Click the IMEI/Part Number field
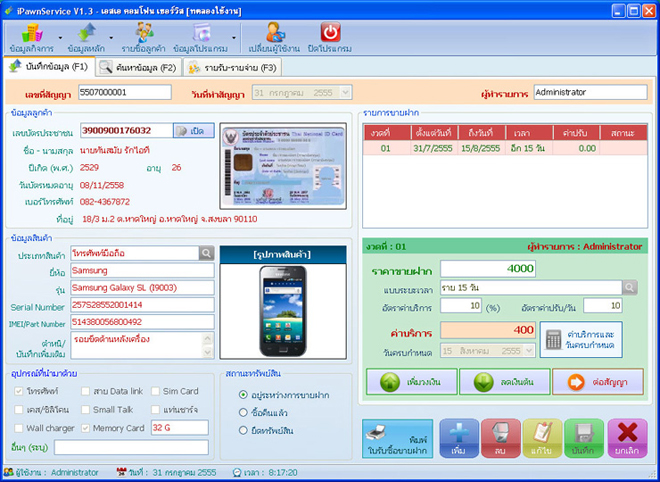The image size is (660, 482). coord(142,322)
